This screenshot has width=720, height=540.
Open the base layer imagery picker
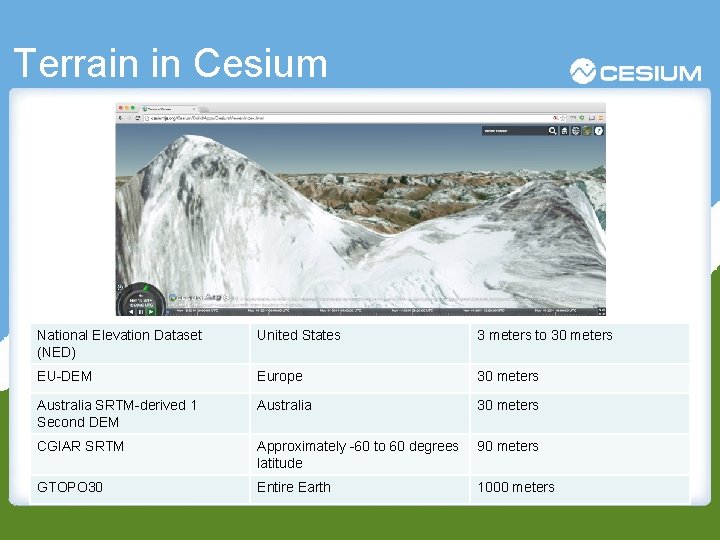click(x=587, y=131)
